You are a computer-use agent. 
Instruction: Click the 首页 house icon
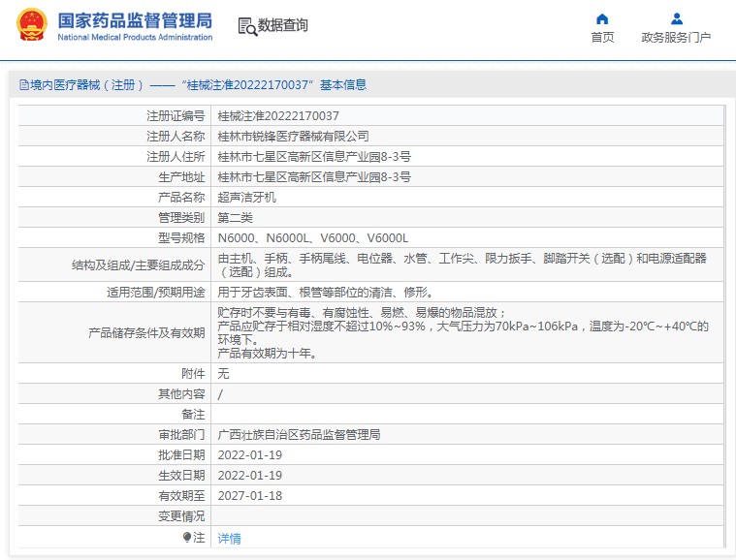coord(602,18)
